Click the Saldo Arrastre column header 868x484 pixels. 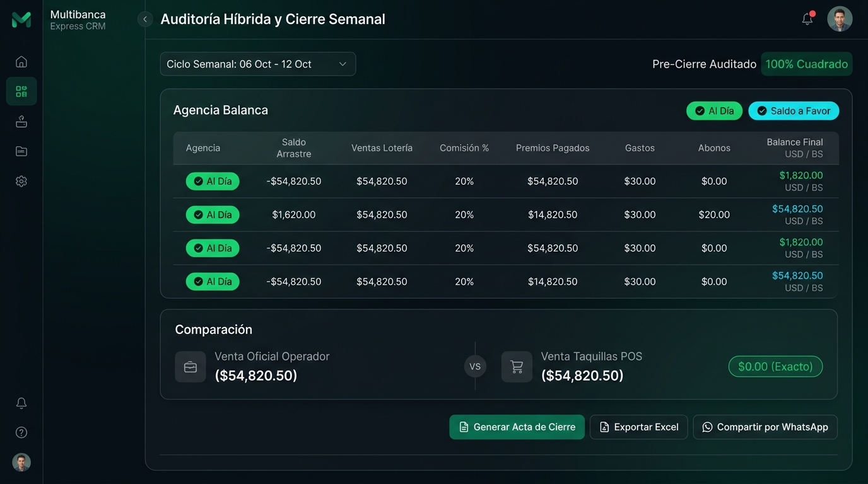294,148
